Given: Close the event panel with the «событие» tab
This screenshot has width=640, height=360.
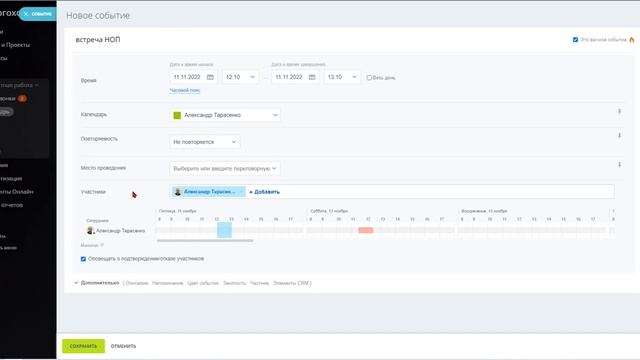Looking at the screenshot, I should pyautogui.click(x=37, y=13).
